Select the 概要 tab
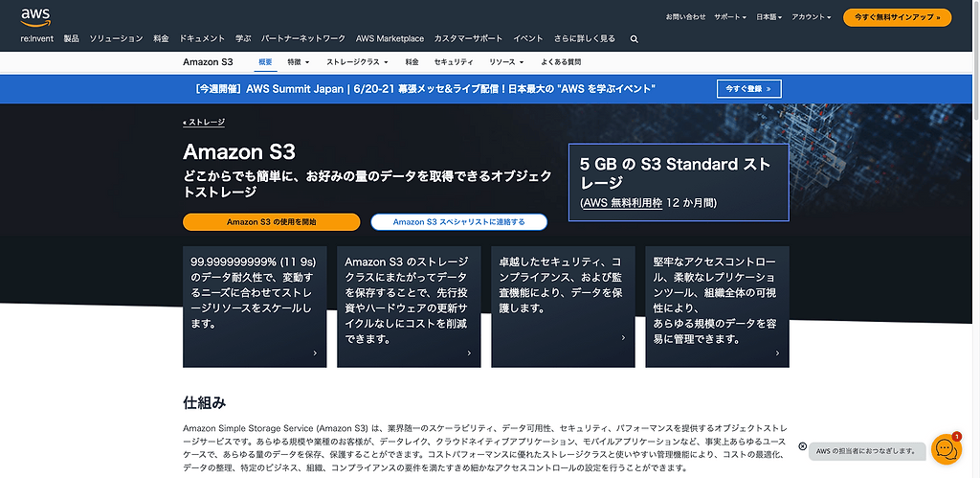 tap(266, 62)
